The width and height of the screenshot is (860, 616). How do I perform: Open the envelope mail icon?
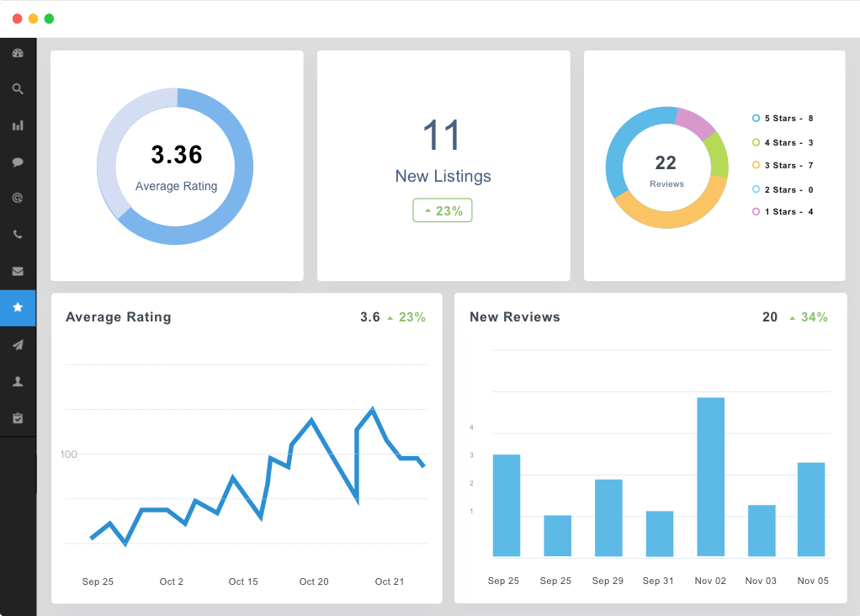pos(18,271)
